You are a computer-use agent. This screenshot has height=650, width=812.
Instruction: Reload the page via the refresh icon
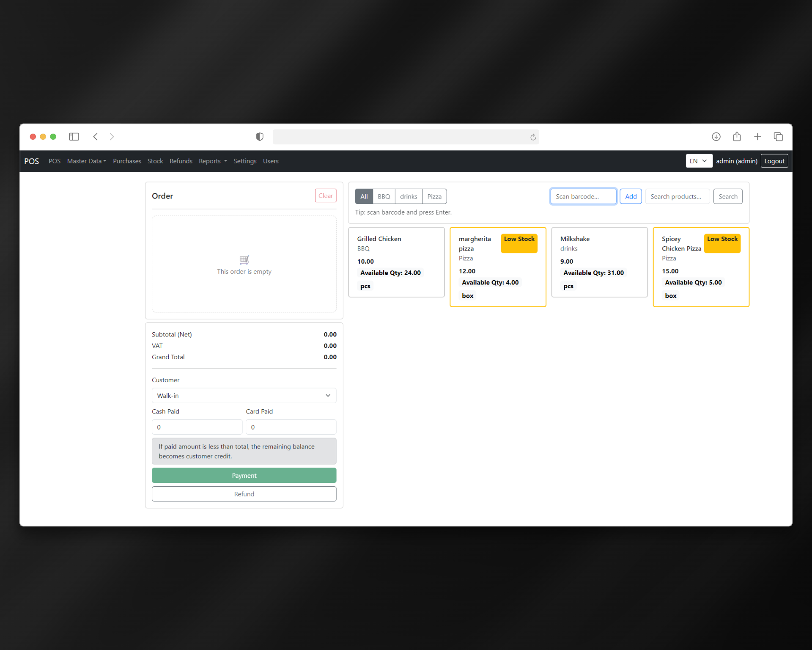pos(532,137)
